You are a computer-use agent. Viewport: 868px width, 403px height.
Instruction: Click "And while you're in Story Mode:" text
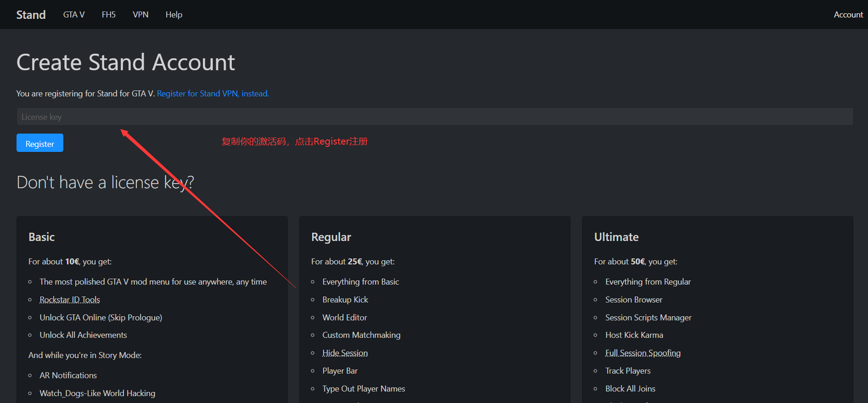tap(85, 355)
